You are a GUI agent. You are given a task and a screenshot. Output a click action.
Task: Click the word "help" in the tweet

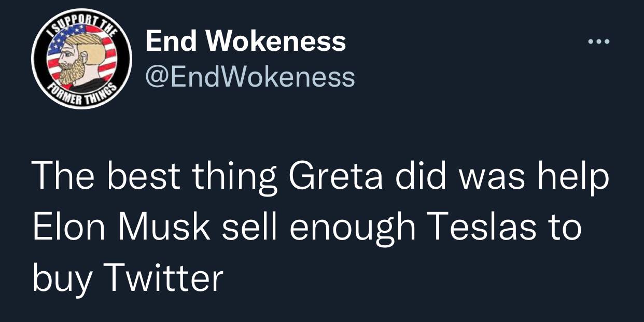coord(579,177)
